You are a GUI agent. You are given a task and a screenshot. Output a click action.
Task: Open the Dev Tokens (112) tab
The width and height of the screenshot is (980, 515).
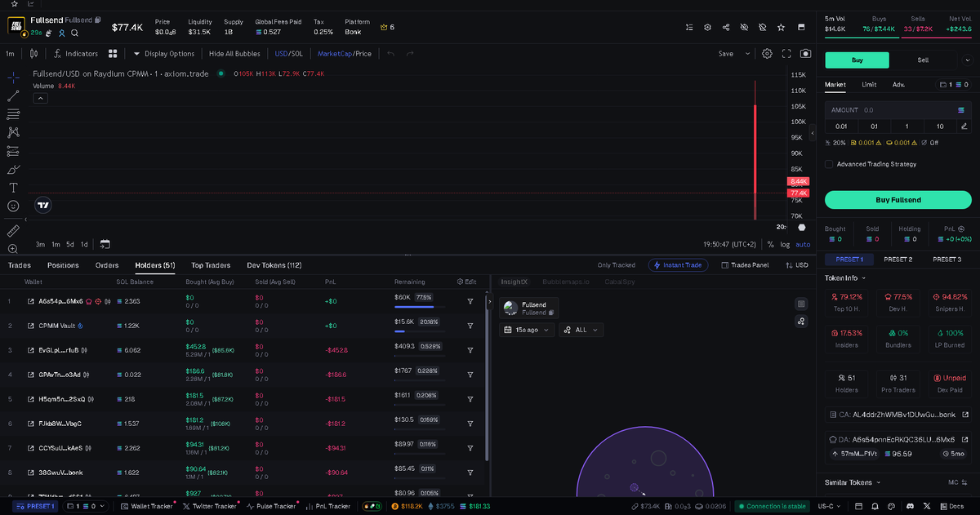point(274,265)
